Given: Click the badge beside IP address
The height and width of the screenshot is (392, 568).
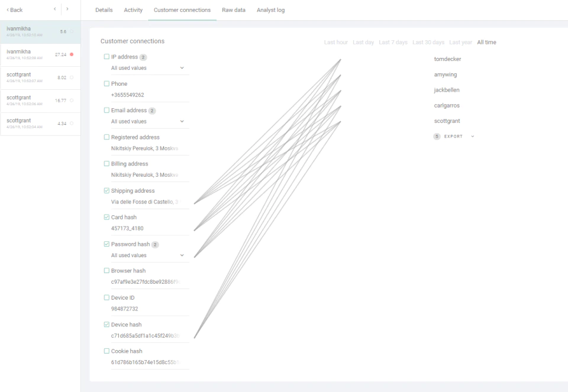Looking at the screenshot, I should (x=143, y=57).
